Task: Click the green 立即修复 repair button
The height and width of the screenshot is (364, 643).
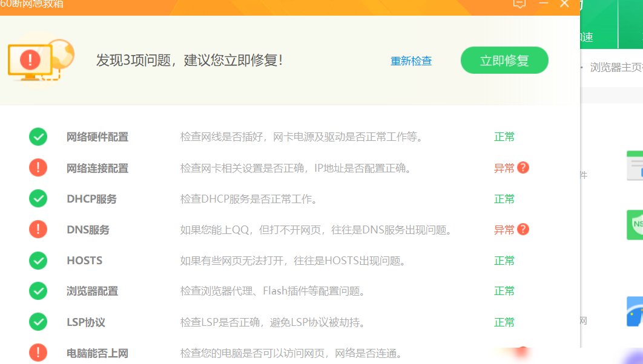Action: point(504,60)
